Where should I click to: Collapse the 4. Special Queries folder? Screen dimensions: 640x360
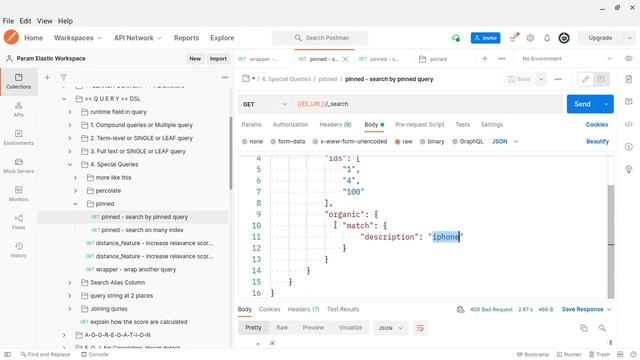[x=69, y=164]
